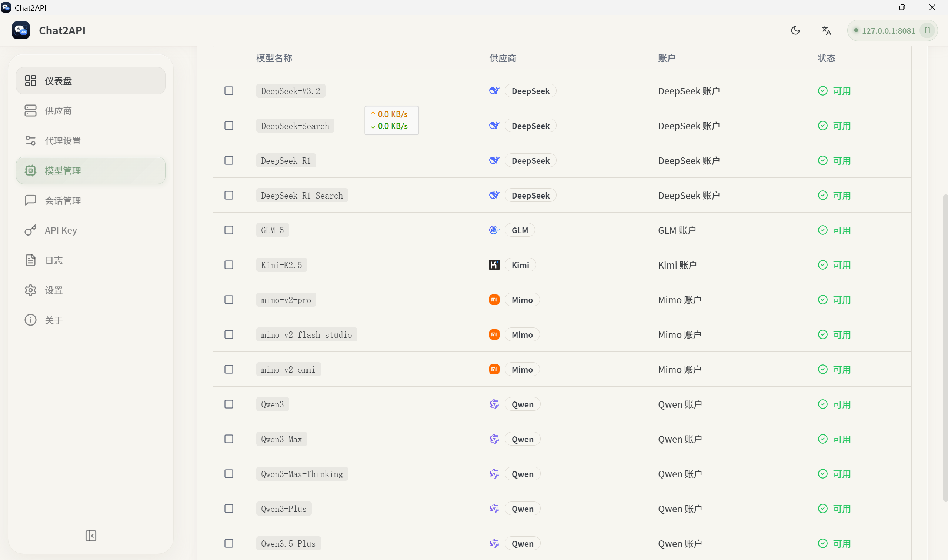Click the GLM provider badge
The width and height of the screenshot is (948, 560).
(520, 230)
